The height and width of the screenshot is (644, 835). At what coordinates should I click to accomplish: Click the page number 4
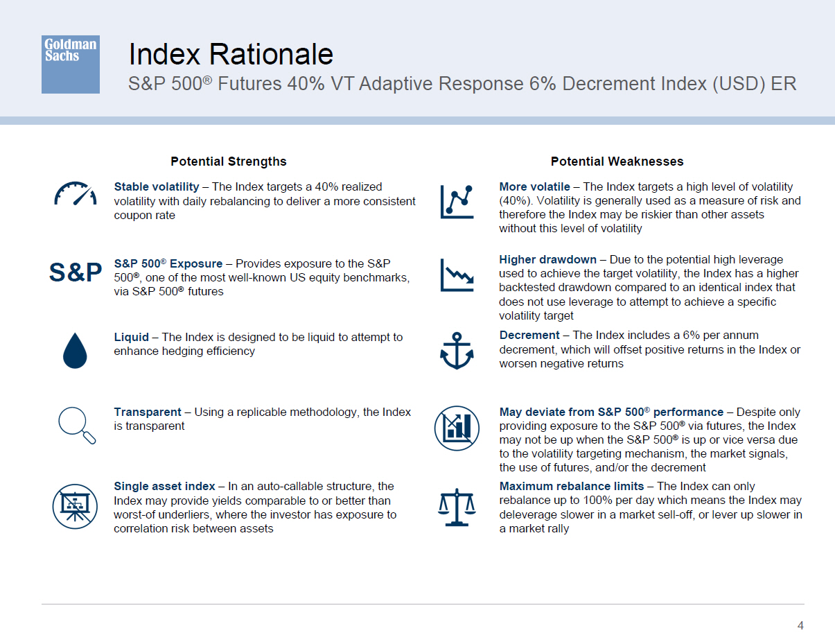click(800, 625)
